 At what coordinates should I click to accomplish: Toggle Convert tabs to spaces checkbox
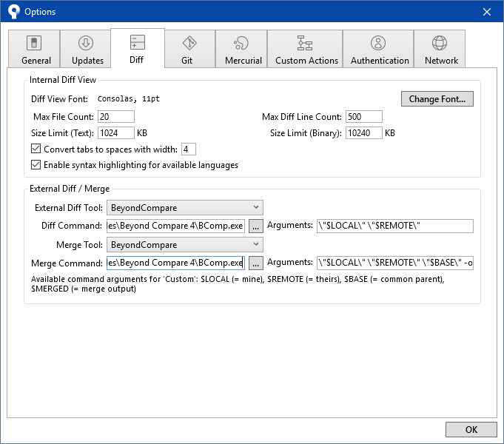tap(36, 149)
